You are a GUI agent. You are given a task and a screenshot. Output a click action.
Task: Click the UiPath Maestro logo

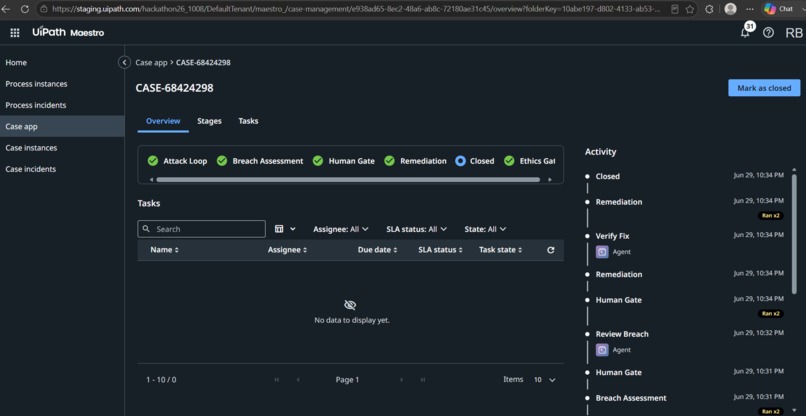coord(68,32)
